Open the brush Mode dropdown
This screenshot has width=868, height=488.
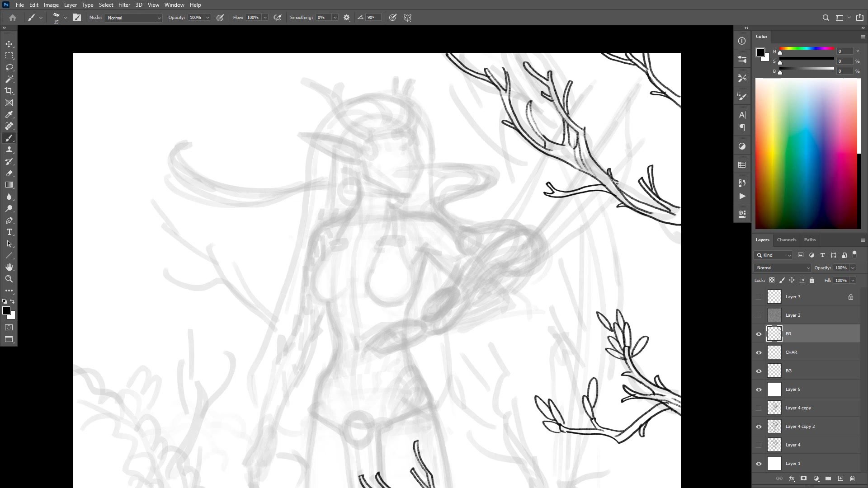(133, 18)
